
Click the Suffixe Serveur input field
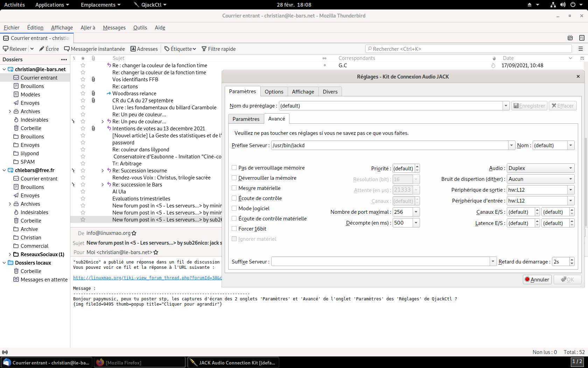point(380,262)
